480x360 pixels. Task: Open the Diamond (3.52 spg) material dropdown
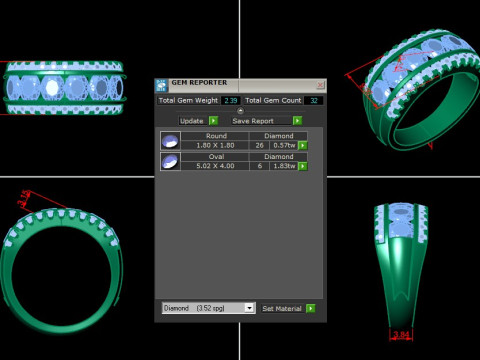[249, 308]
